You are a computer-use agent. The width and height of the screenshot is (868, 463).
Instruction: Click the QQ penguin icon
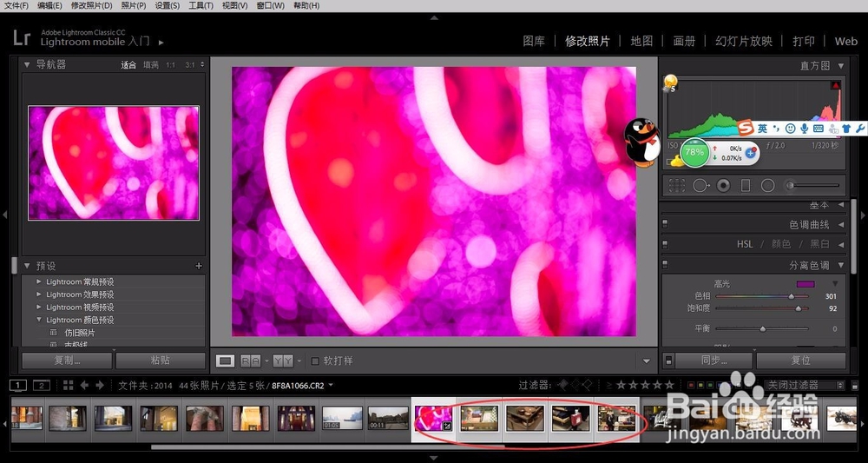[x=642, y=142]
